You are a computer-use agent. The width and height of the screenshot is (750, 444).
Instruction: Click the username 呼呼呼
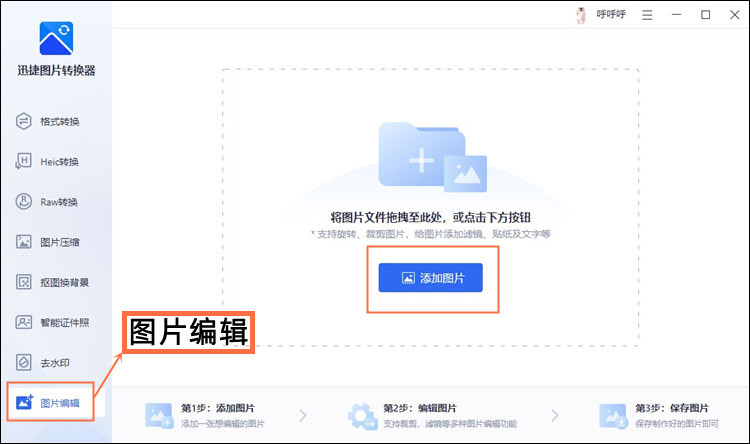(611, 14)
